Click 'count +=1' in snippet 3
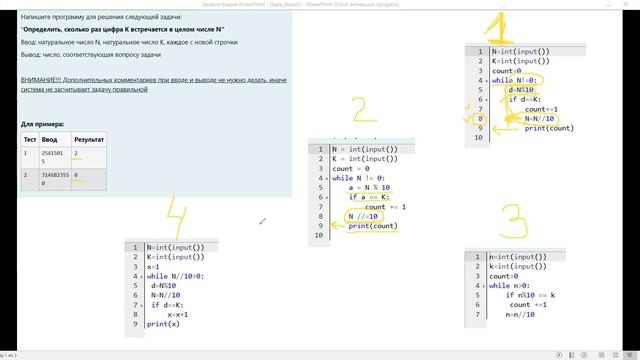The height and width of the screenshot is (360, 640). pyautogui.click(x=528, y=305)
